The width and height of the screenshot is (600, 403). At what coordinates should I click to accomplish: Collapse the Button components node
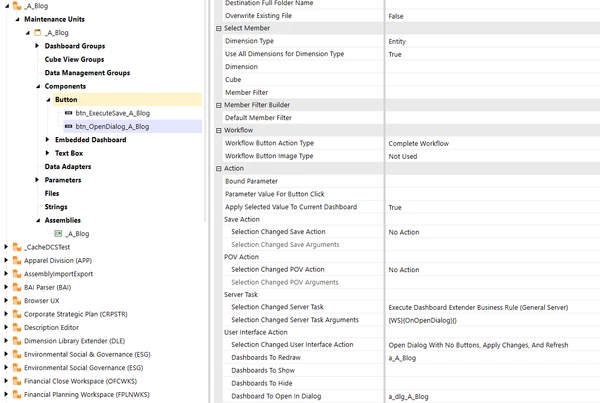[x=48, y=100]
